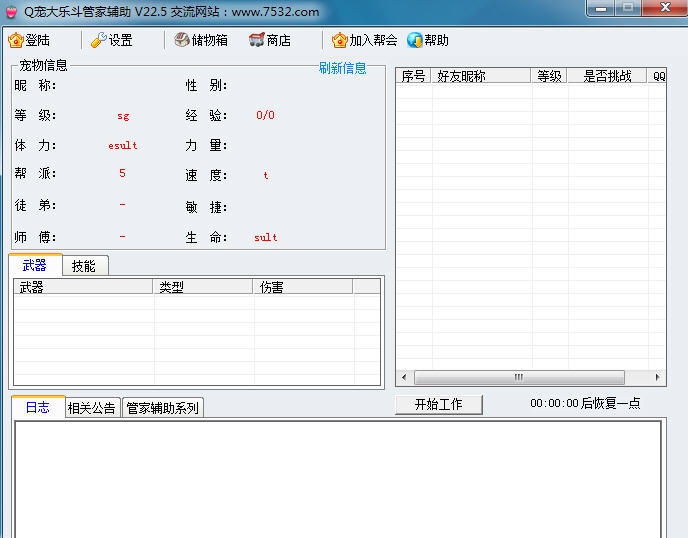688x538 pixels.
Task: Switch to the 武器 tab
Action: (x=35, y=265)
